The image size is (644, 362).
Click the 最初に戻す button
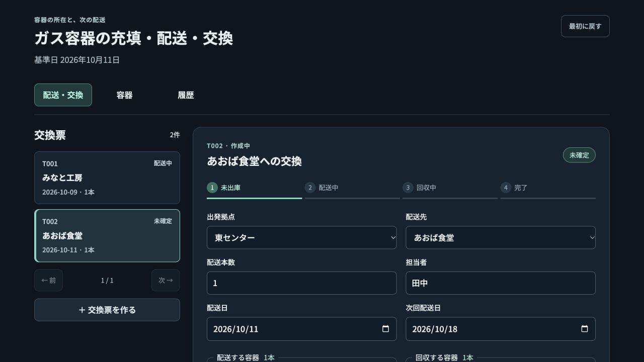[585, 26]
